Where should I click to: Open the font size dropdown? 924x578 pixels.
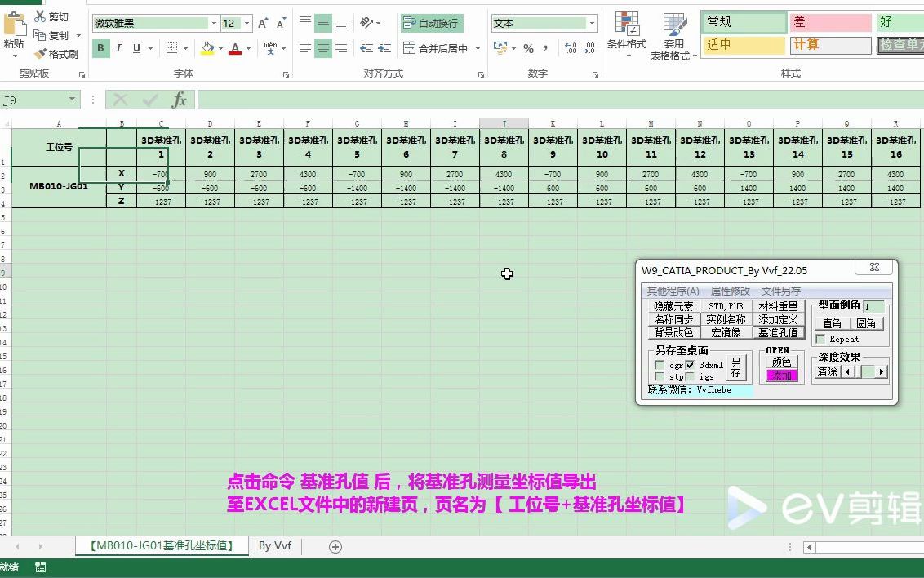pyautogui.click(x=246, y=23)
